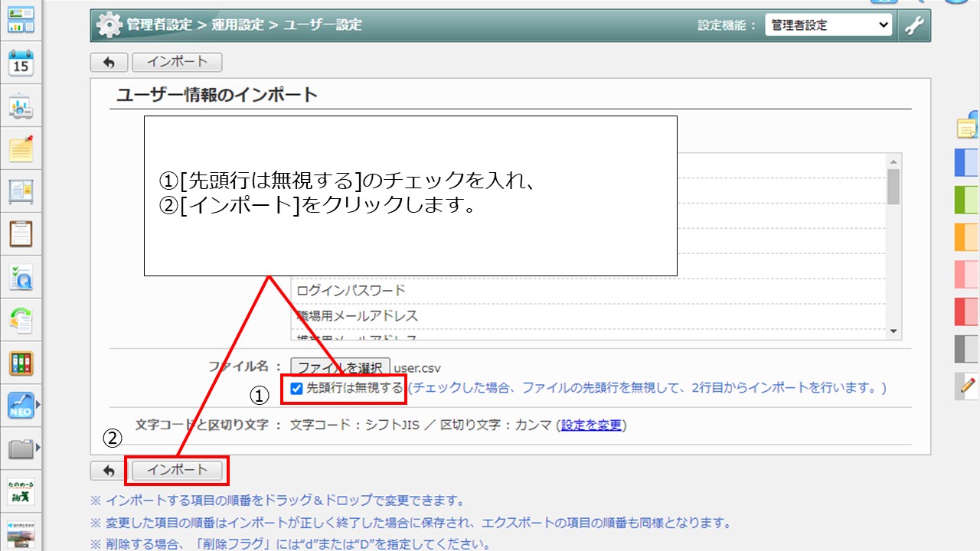Screen dimensions: 980x551
Task: Open the portal dashboard icon in sidebar
Action: coord(21,20)
